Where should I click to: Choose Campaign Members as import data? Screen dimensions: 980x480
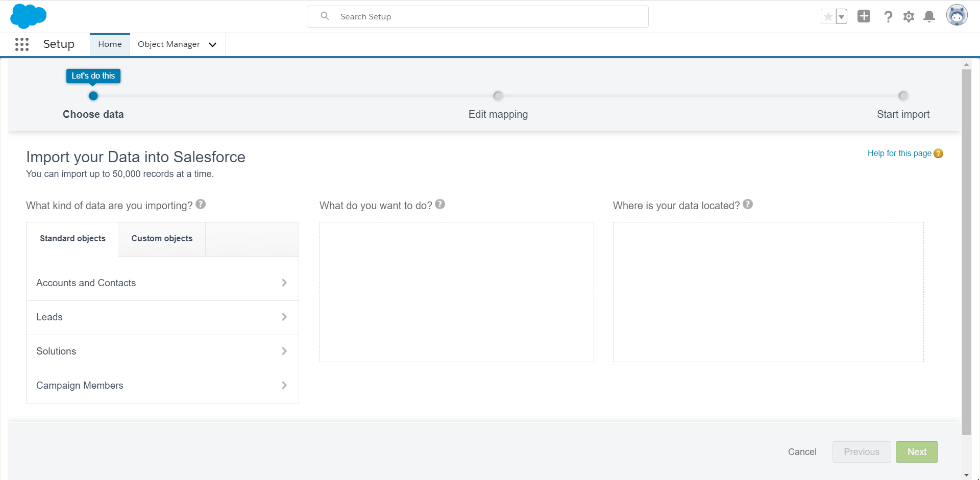162,386
